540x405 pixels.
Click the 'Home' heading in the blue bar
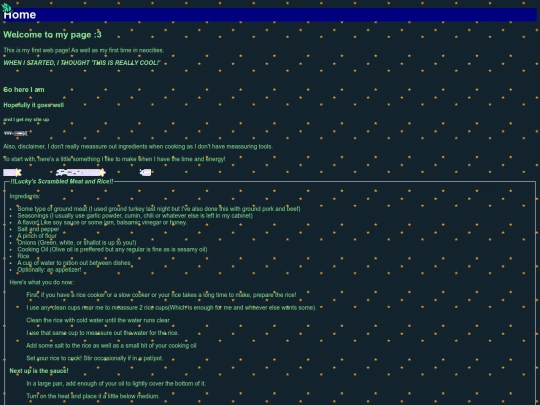[20, 15]
